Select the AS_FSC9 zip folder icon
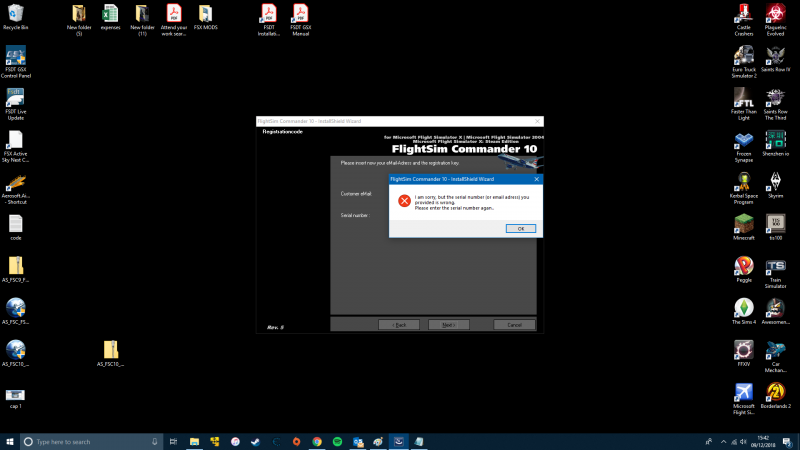 pos(15,269)
